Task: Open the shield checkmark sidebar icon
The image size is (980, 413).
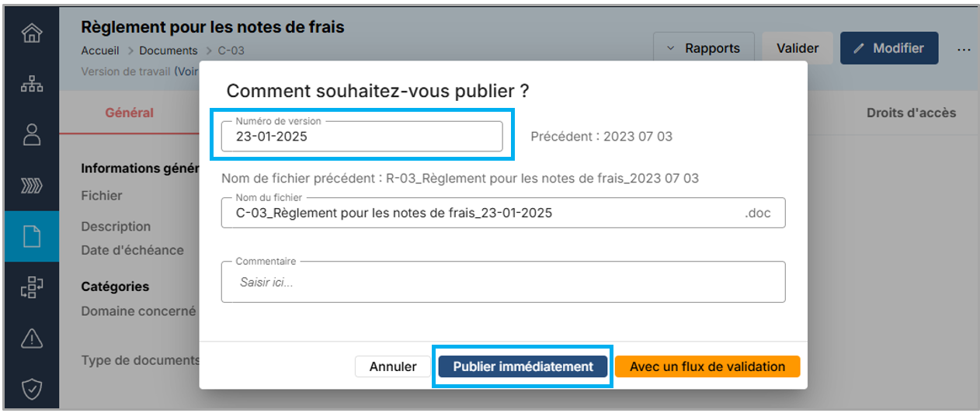Action: pyautogui.click(x=32, y=388)
